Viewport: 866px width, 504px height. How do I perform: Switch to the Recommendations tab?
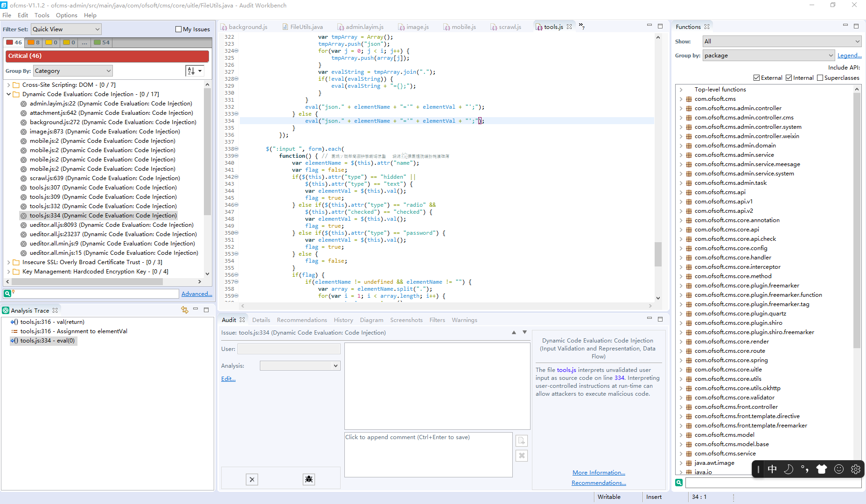coord(301,320)
